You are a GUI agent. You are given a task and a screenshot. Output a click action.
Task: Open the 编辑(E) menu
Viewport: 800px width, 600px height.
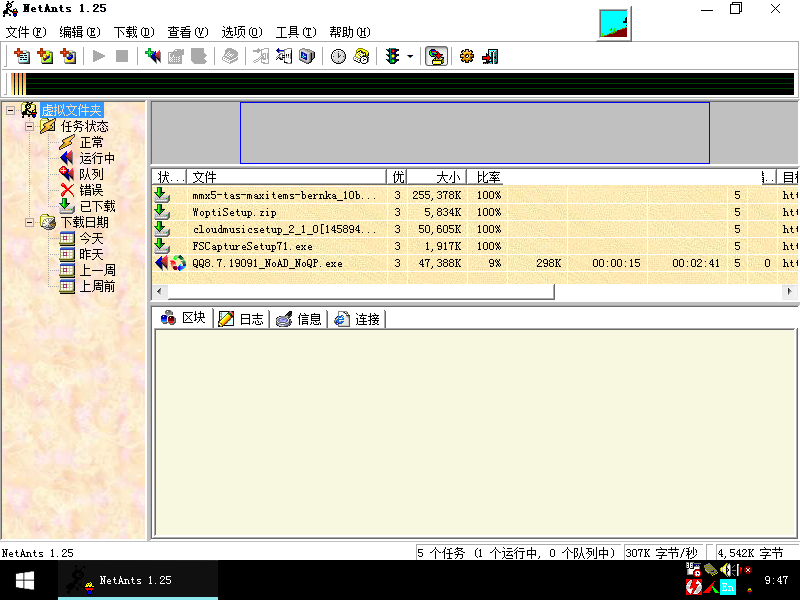tap(80, 32)
